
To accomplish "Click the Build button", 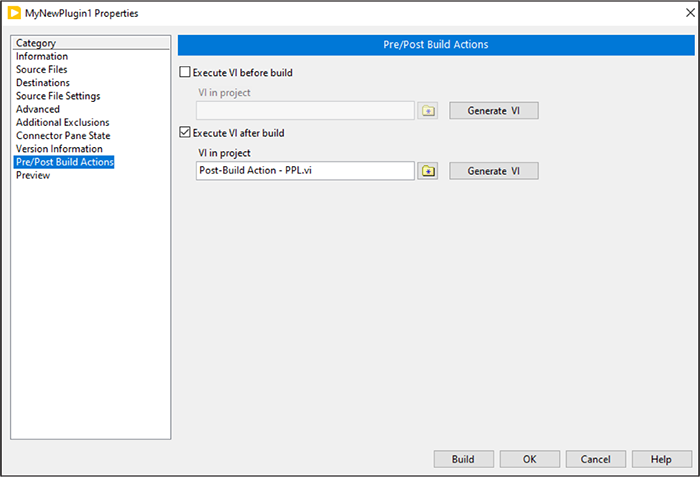I will point(463,459).
